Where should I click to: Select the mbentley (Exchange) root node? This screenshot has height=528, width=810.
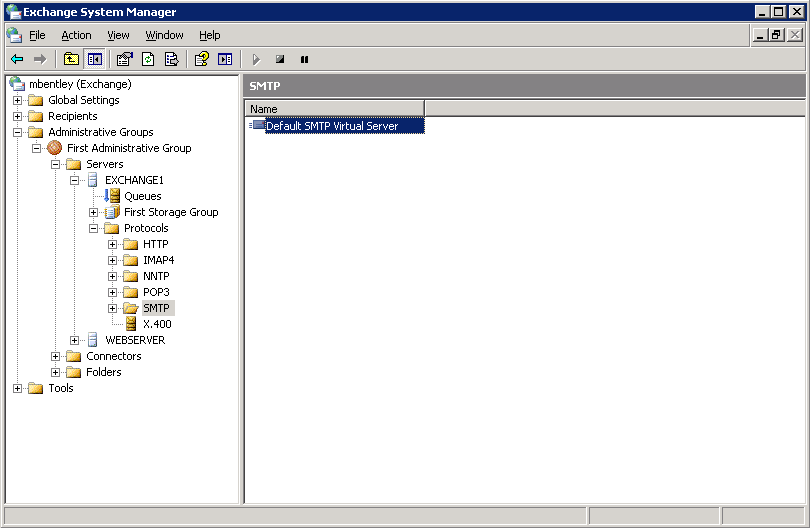pos(80,84)
